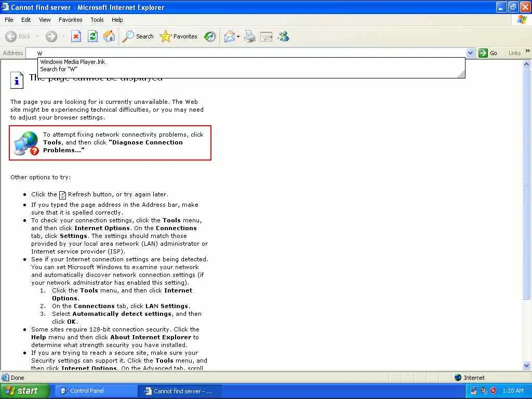
Task: Open the Favorites pane star button
Action: 179,36
